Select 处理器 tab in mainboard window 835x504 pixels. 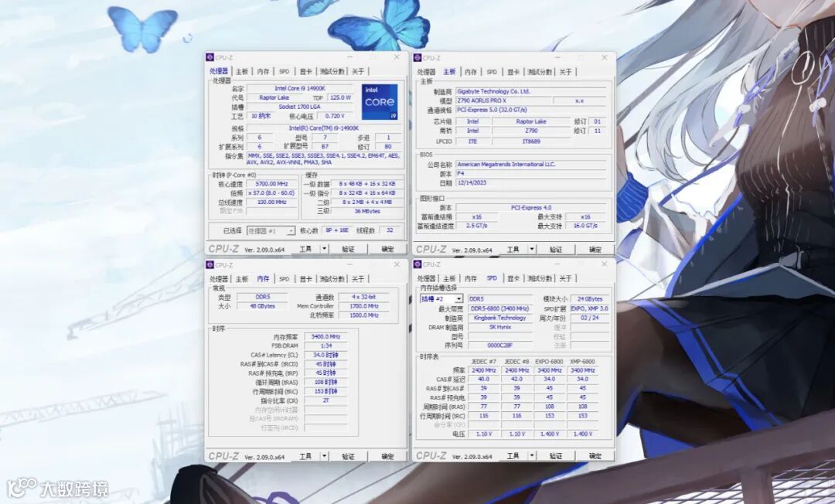[x=426, y=72]
